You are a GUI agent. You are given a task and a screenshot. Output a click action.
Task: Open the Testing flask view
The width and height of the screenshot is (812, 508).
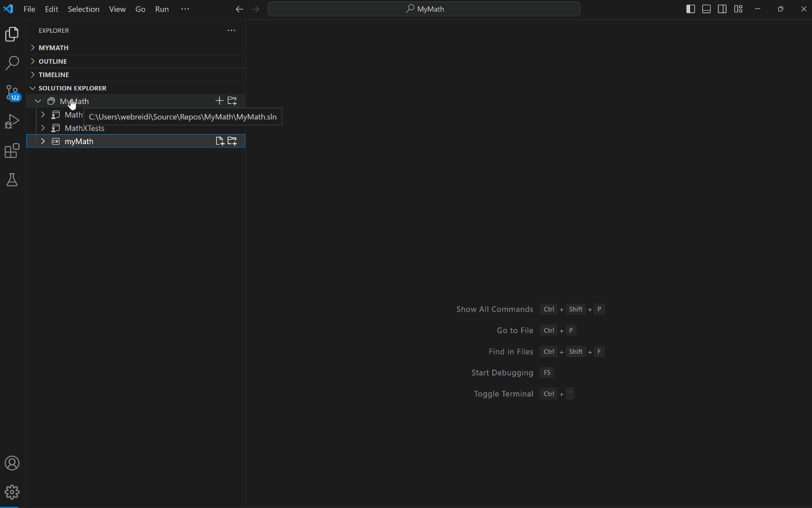[x=12, y=180]
